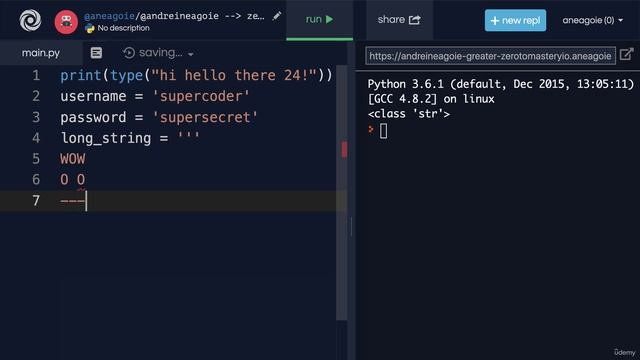Click the O O text on line 6
The image size is (640, 360).
coord(73,180)
